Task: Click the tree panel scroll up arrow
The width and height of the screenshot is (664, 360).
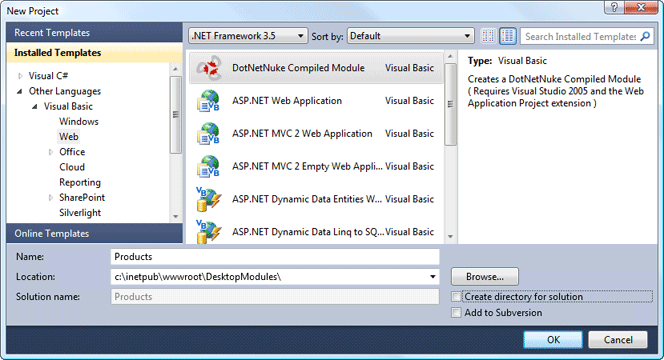Action: [176, 69]
